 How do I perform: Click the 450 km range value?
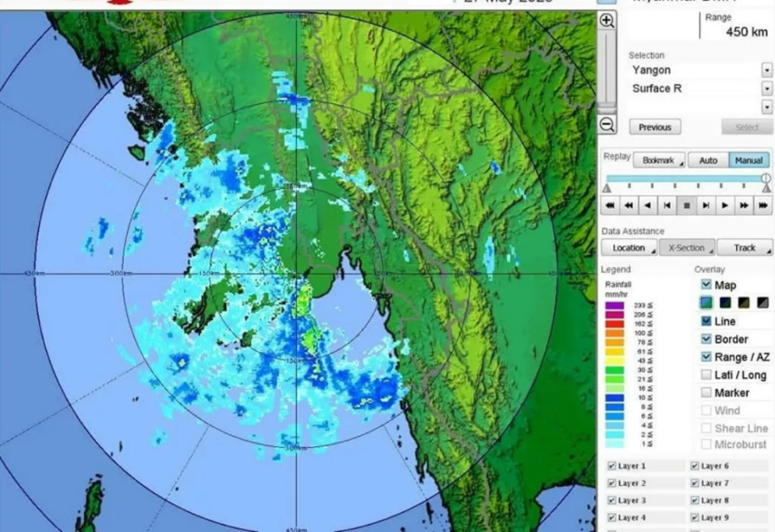[x=747, y=32]
